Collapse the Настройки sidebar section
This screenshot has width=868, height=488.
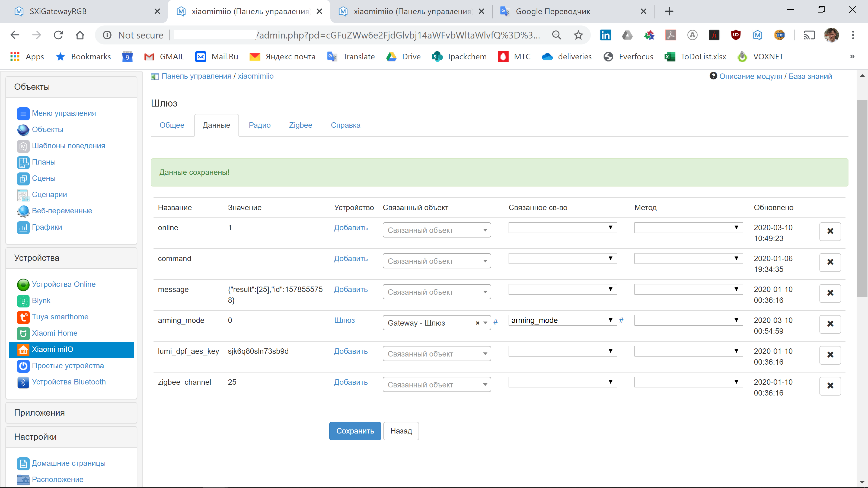point(71,437)
